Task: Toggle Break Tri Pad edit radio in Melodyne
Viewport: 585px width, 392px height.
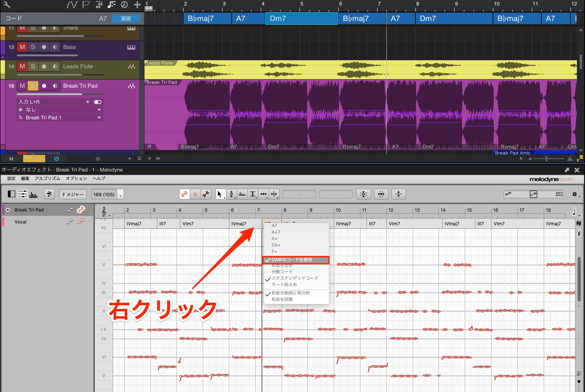Action: 8,210
